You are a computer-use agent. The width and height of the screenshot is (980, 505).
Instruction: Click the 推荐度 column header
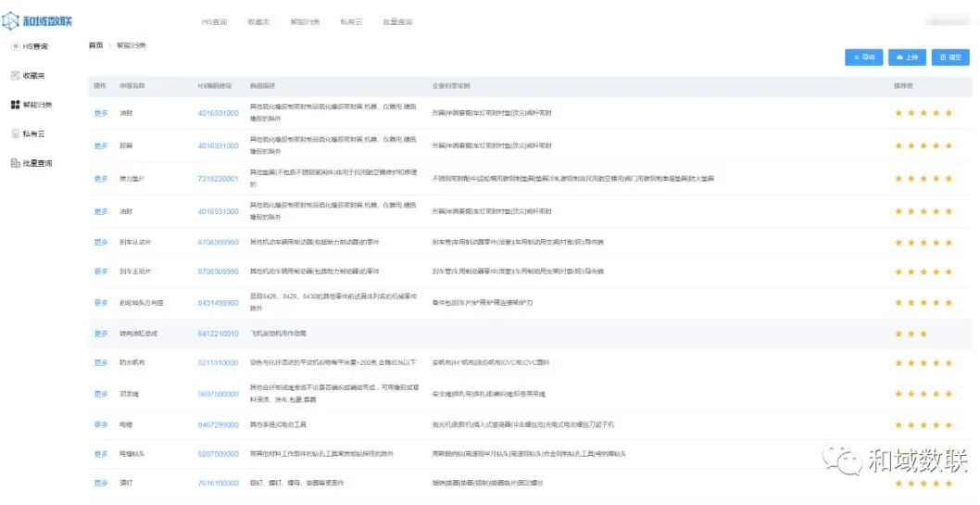point(902,85)
